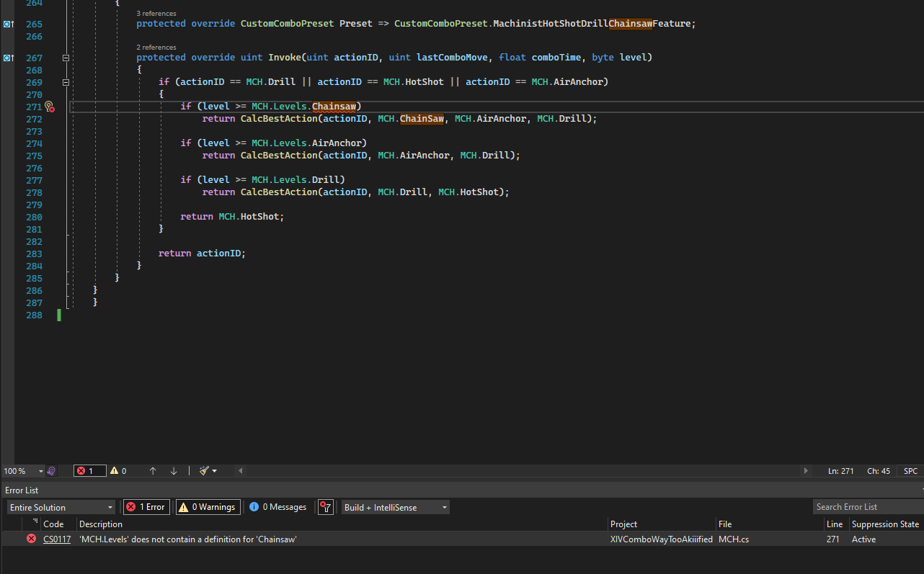Click the Search Error List field
The image size is (924, 574).
(866, 506)
